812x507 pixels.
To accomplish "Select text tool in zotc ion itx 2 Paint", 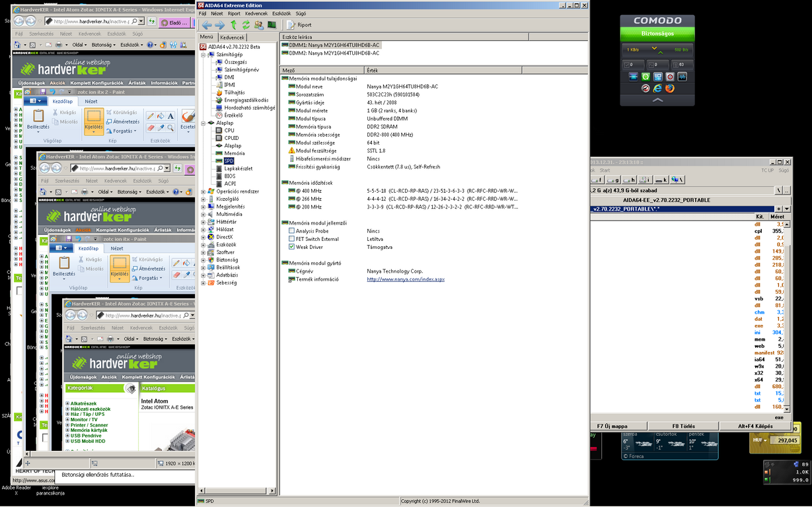I will [170, 116].
